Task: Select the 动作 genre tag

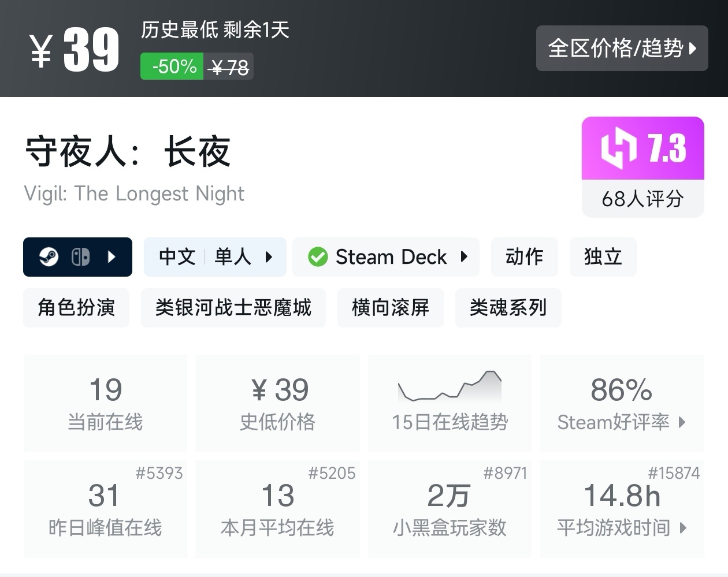Action: coord(524,257)
